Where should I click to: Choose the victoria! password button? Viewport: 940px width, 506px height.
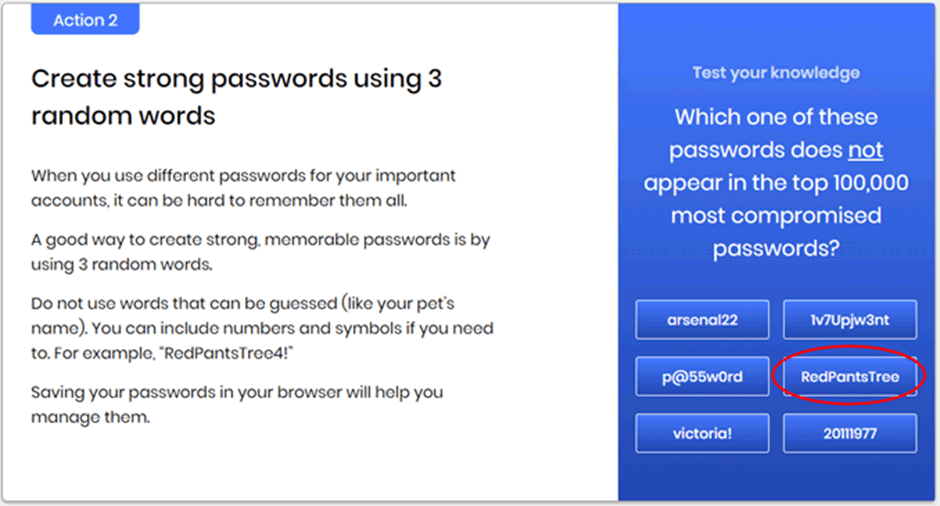point(702,433)
